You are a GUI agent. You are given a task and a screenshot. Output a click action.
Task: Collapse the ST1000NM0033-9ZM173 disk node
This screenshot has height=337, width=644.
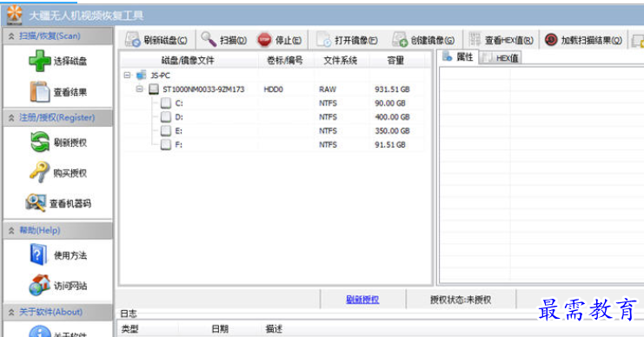139,89
